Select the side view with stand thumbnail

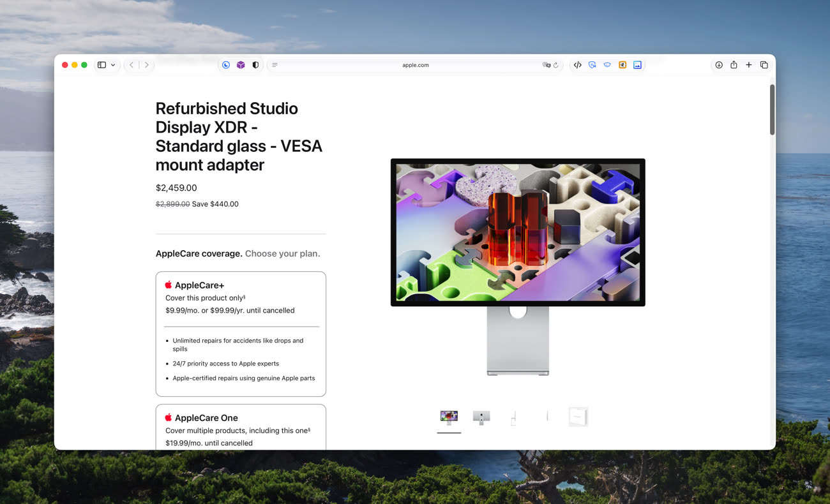(513, 417)
